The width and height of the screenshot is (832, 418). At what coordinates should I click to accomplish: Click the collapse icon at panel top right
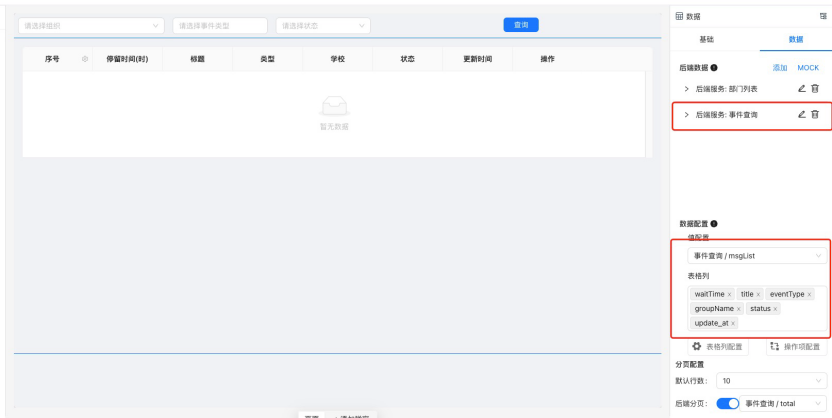(x=823, y=17)
